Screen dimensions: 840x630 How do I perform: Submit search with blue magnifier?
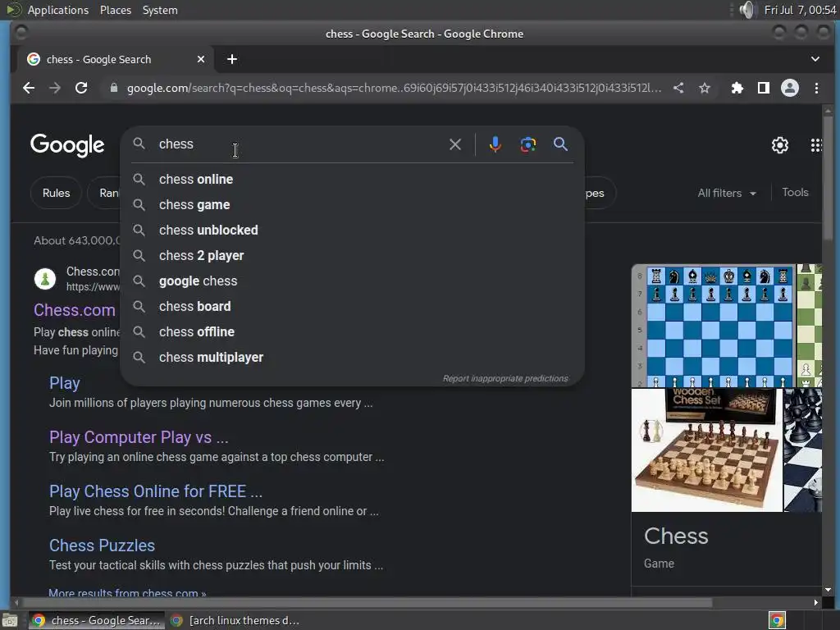[x=560, y=144]
